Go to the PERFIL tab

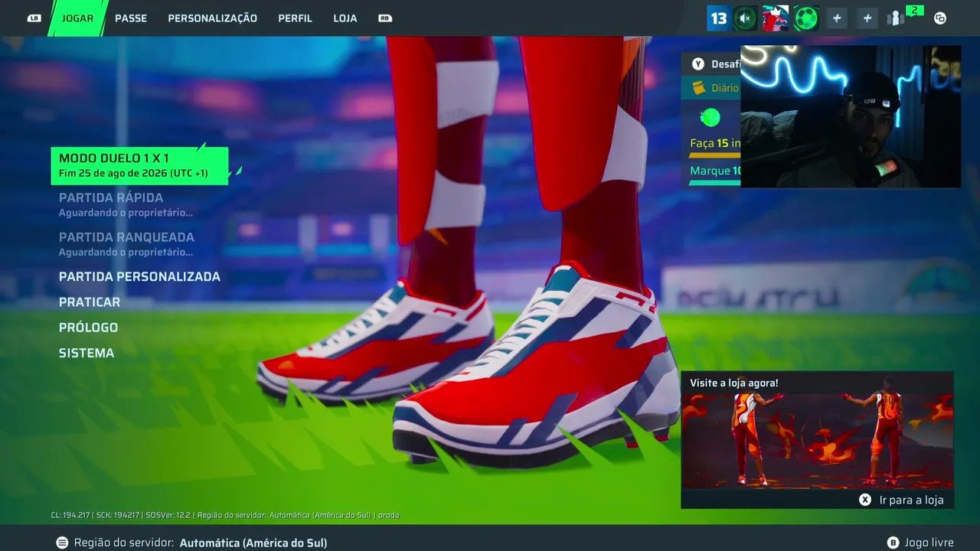295,18
